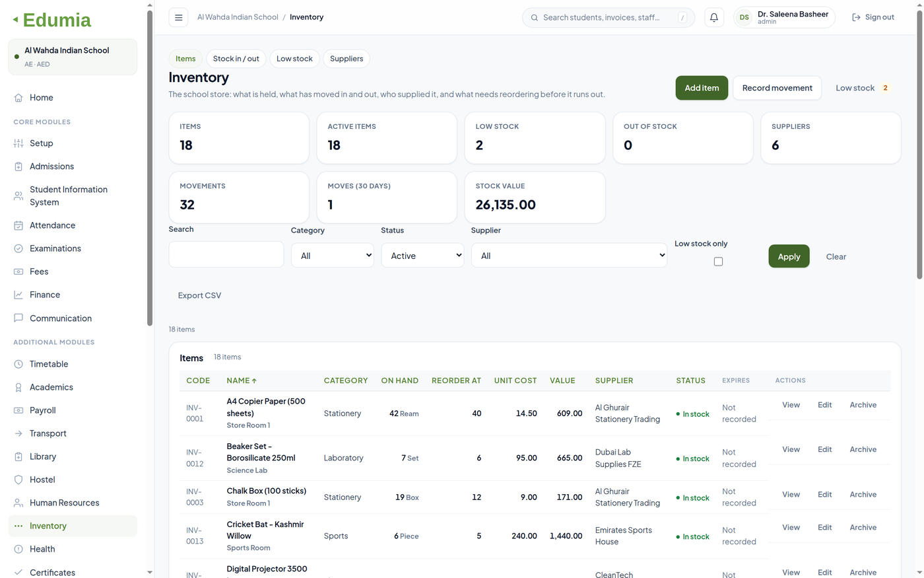Open the Category filter dropdown
This screenshot has width=924, height=578.
tap(333, 256)
